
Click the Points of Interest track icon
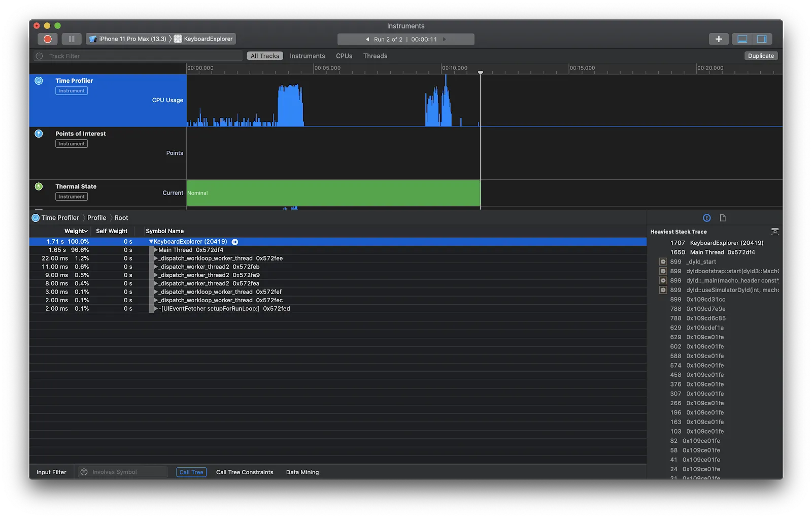point(39,134)
